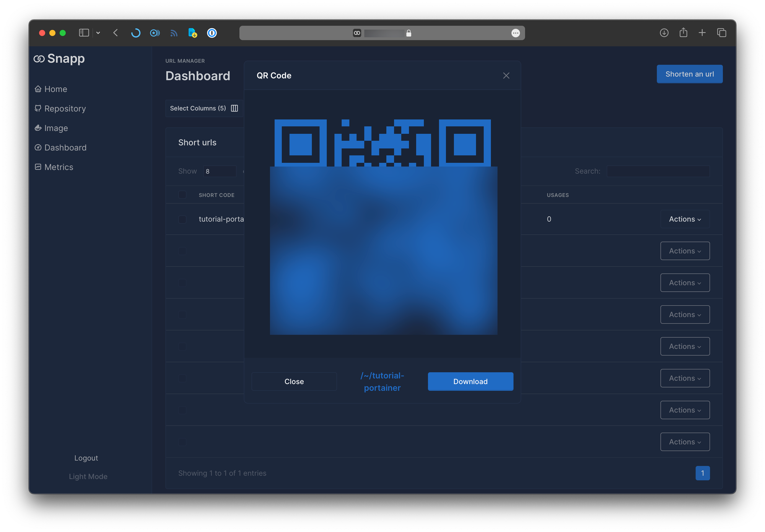The image size is (765, 532).
Task: Expand the fourth row Actions dropdown
Action: [x=685, y=315]
